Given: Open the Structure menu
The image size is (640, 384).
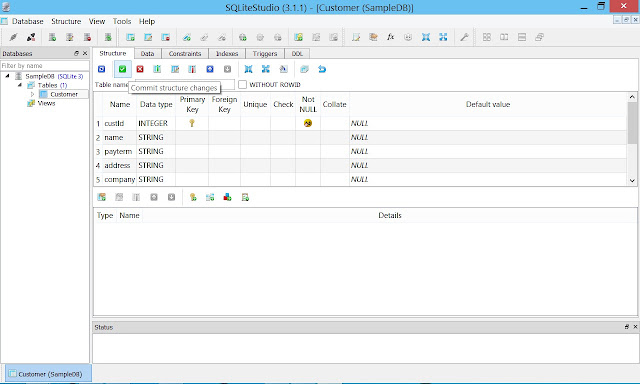Looking at the screenshot, I should (x=66, y=21).
